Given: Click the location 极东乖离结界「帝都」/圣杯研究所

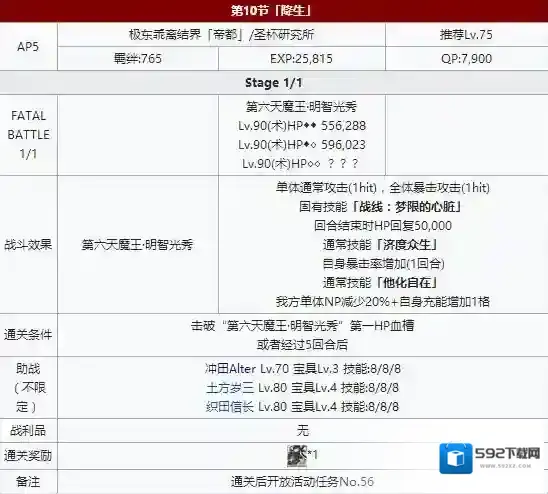Looking at the screenshot, I should (x=222, y=35).
